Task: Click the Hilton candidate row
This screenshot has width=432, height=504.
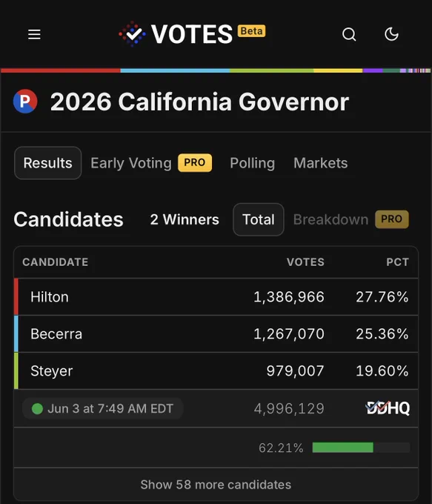Action: pyautogui.click(x=216, y=296)
